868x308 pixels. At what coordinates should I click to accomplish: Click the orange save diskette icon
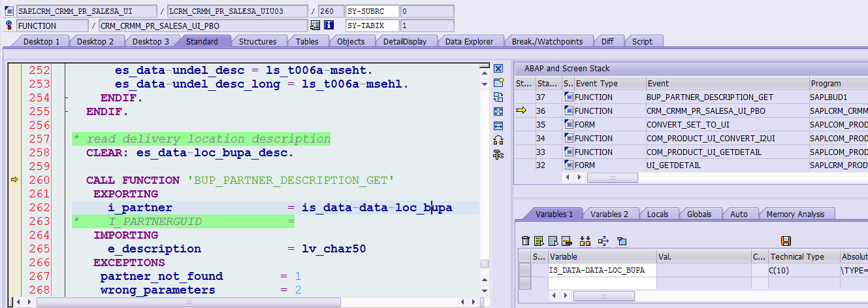(786, 241)
